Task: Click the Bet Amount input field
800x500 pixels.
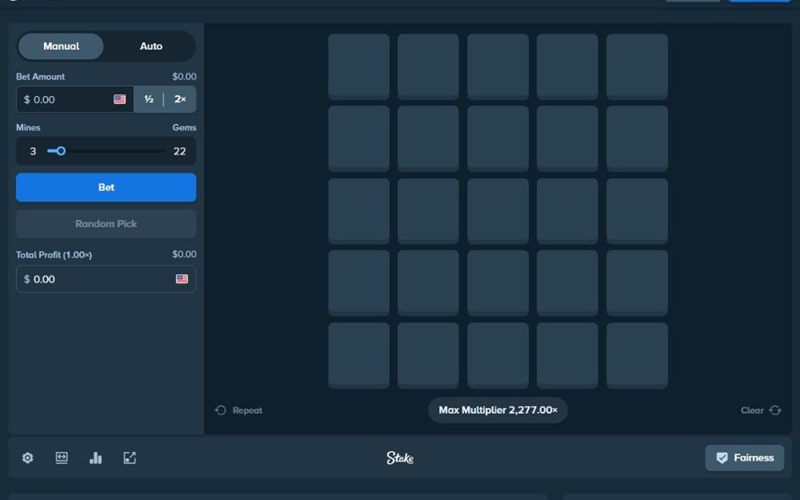Action: (75, 99)
